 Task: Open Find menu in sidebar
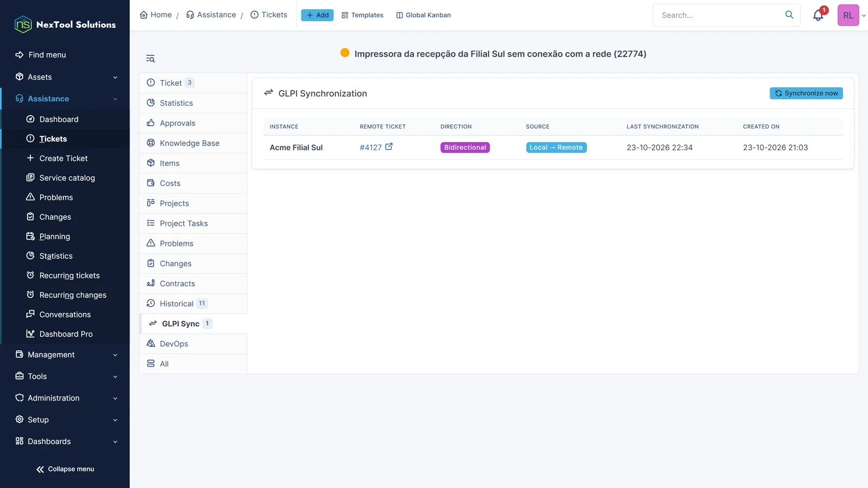[x=65, y=55]
